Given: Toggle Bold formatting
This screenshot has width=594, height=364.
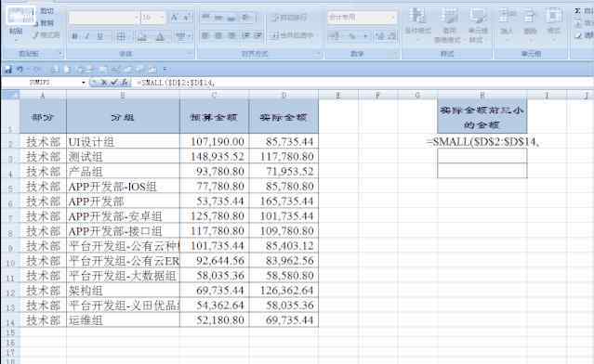Looking at the screenshot, I should [x=74, y=36].
